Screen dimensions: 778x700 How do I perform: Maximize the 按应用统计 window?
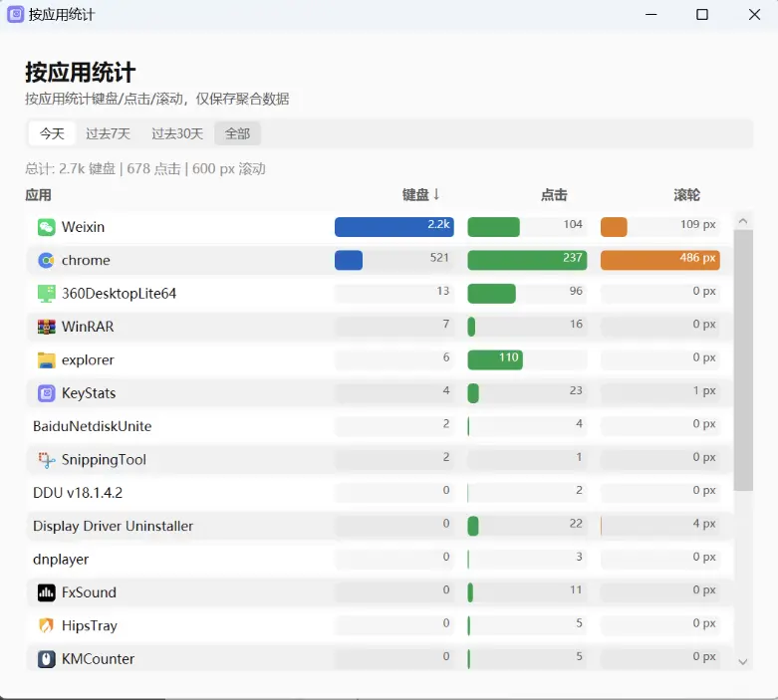point(702,14)
